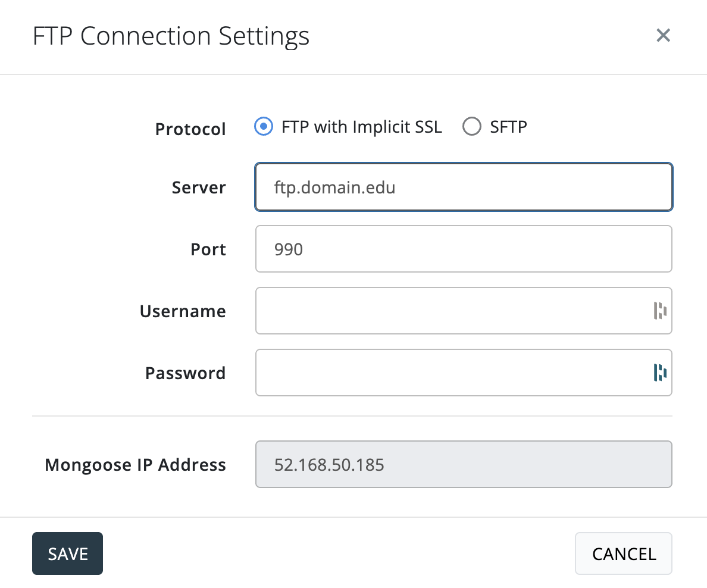707x588 pixels.
Task: Choose the SFTP protocol radio button
Action: (471, 127)
